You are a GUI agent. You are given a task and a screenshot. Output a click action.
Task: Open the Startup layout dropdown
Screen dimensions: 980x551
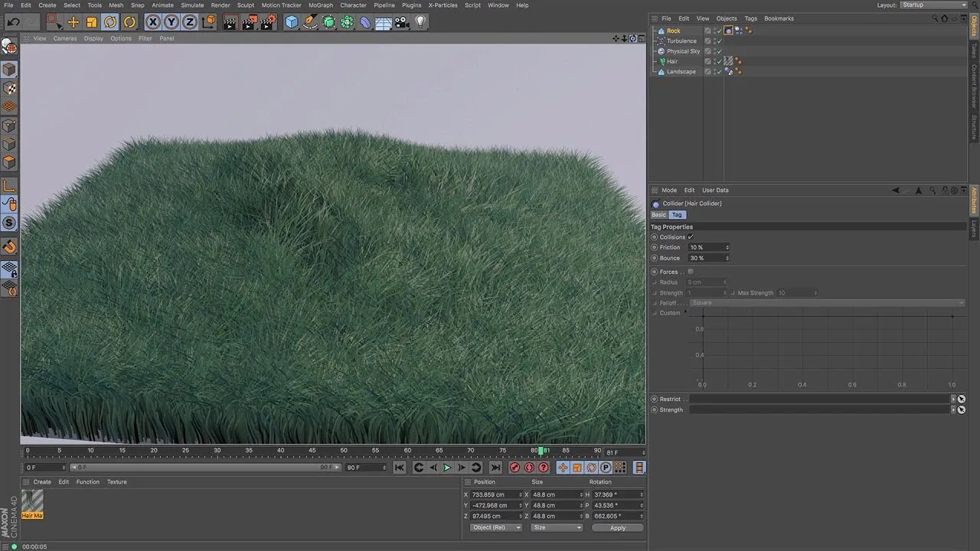click(x=933, y=5)
